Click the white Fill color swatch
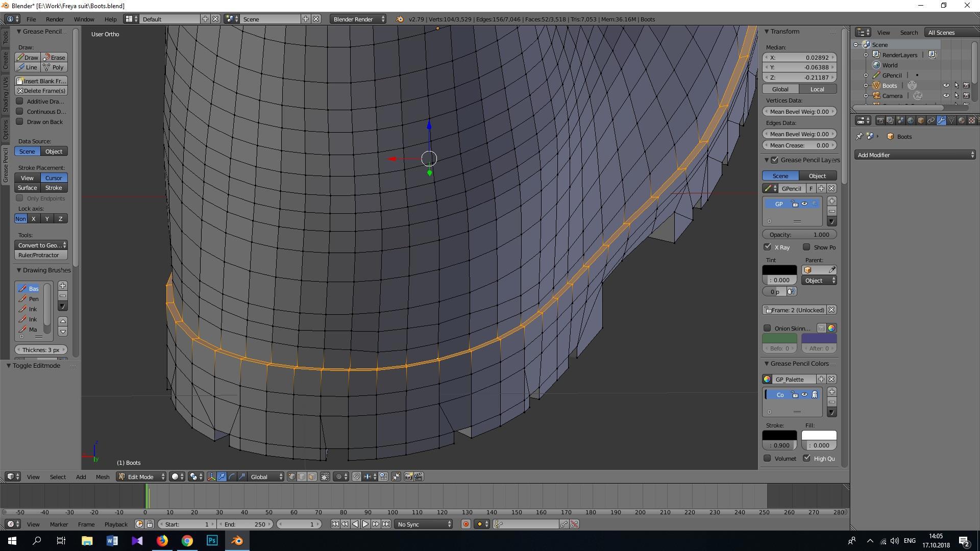This screenshot has width=980, height=551. (x=819, y=435)
